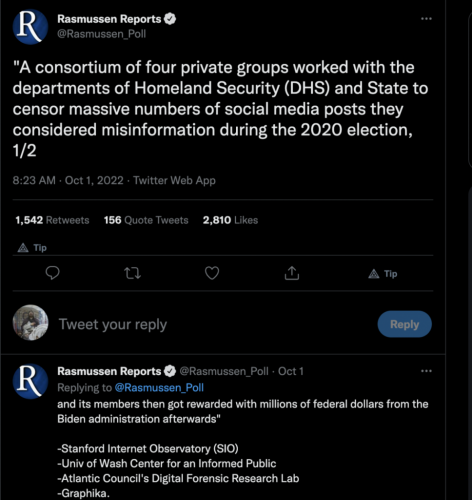Click the reply speech bubble icon
472x500 pixels.
52,273
